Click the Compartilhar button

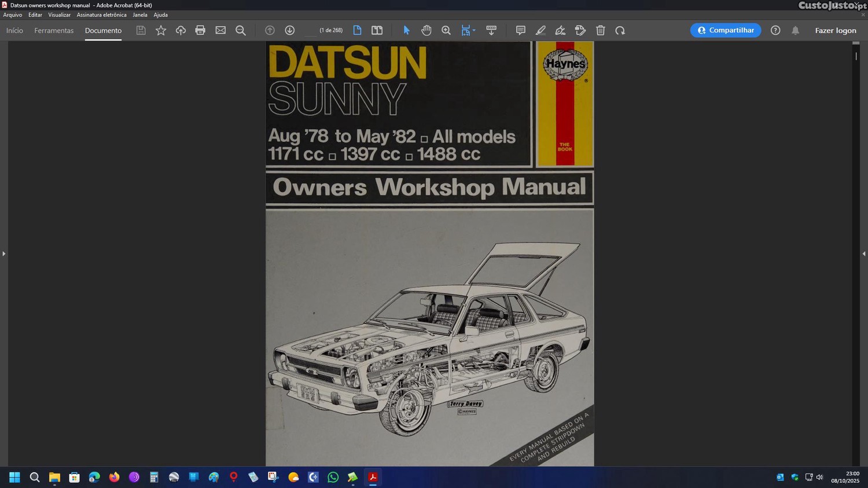click(x=726, y=31)
